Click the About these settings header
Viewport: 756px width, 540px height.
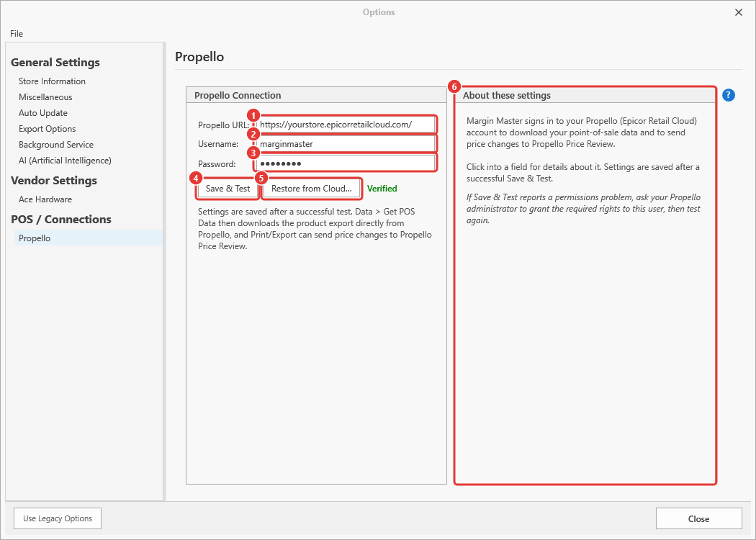point(507,95)
